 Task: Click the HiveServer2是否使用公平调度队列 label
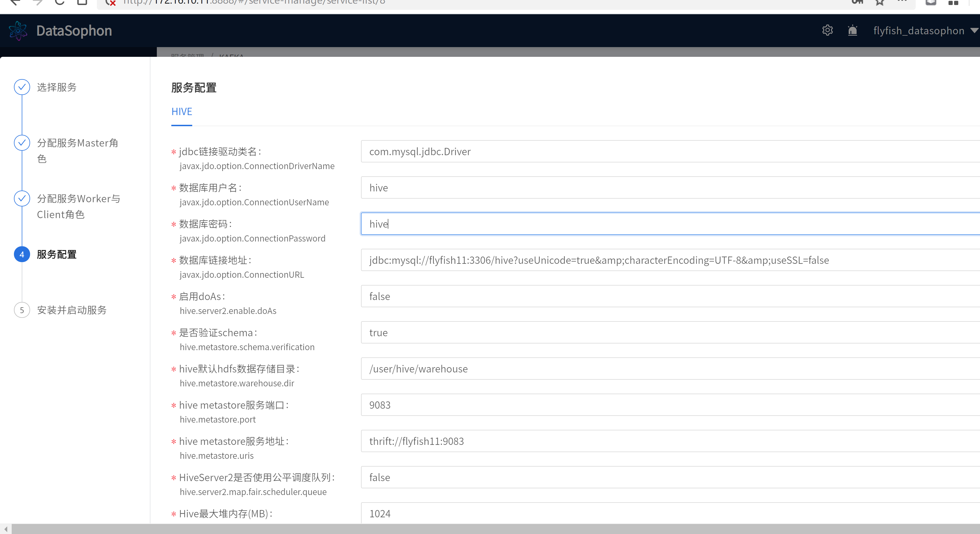(257, 477)
